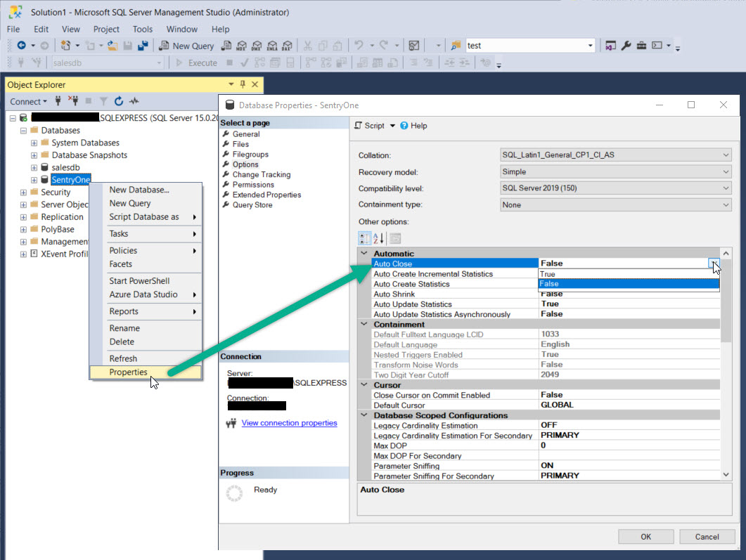Refresh the Object Explorer tree
This screenshot has width=746, height=560.
click(117, 101)
